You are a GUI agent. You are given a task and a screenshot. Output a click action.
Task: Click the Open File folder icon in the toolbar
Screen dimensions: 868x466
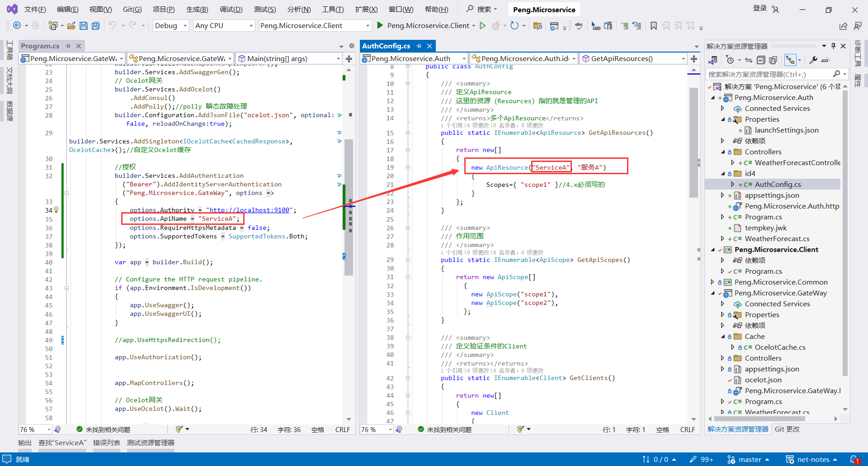pos(71,26)
